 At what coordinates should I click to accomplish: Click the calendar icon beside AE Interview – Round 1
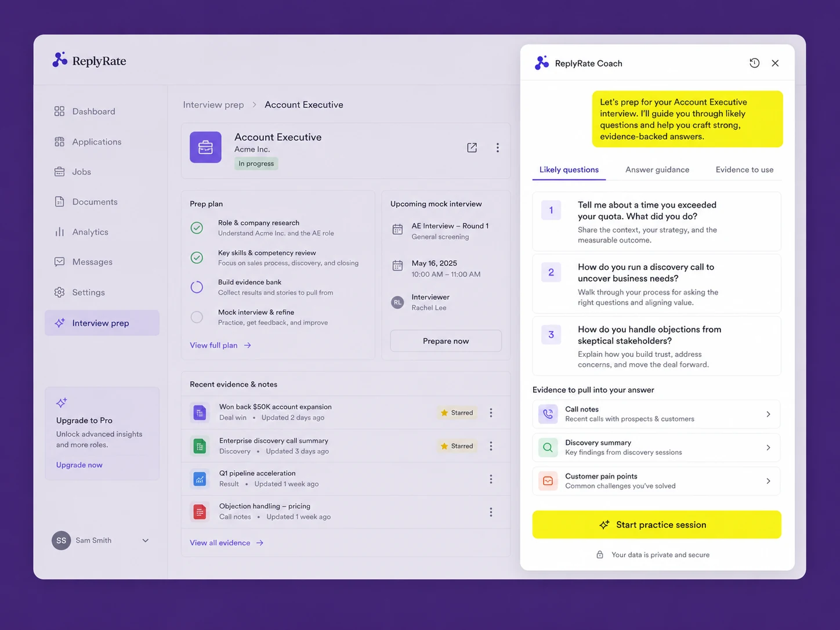[x=397, y=229]
